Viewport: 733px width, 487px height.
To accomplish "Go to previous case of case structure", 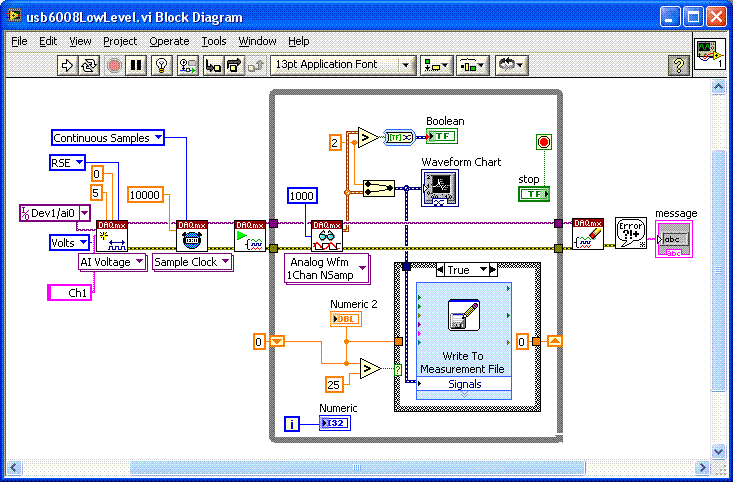I will point(440,270).
